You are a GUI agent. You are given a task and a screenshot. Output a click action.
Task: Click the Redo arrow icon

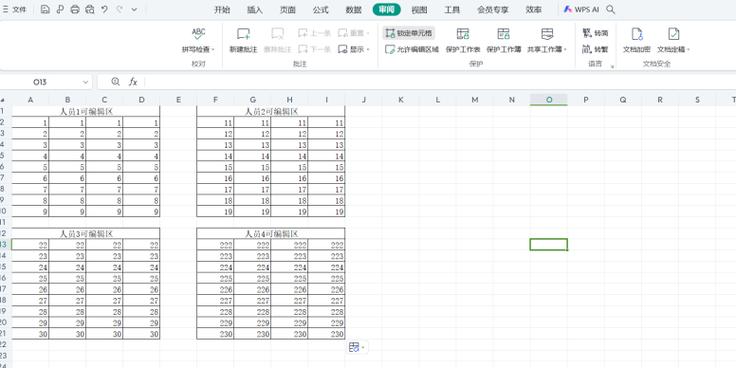120,9
